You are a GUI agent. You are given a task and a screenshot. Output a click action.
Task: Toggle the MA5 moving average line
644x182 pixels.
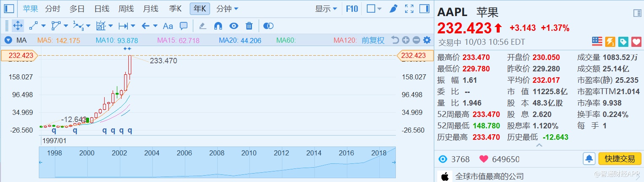click(x=59, y=41)
